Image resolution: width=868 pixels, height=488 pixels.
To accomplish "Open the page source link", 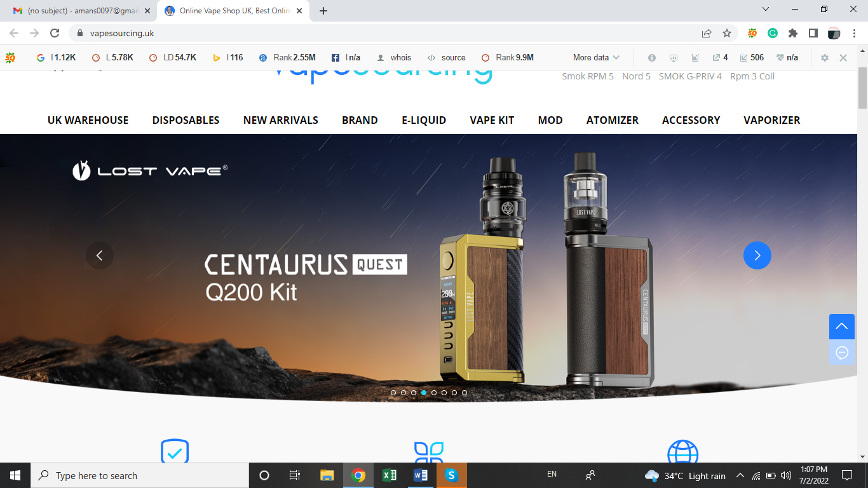I will click(454, 57).
